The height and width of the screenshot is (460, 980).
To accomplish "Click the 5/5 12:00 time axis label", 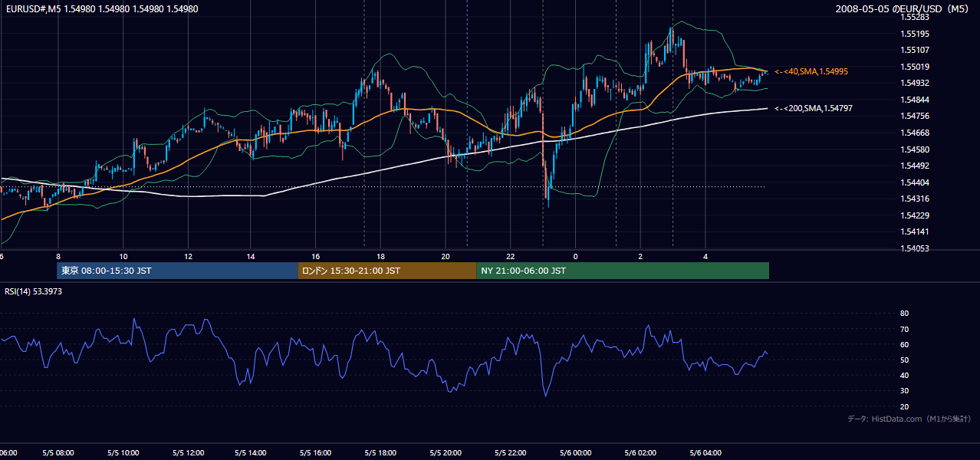I will (x=188, y=453).
